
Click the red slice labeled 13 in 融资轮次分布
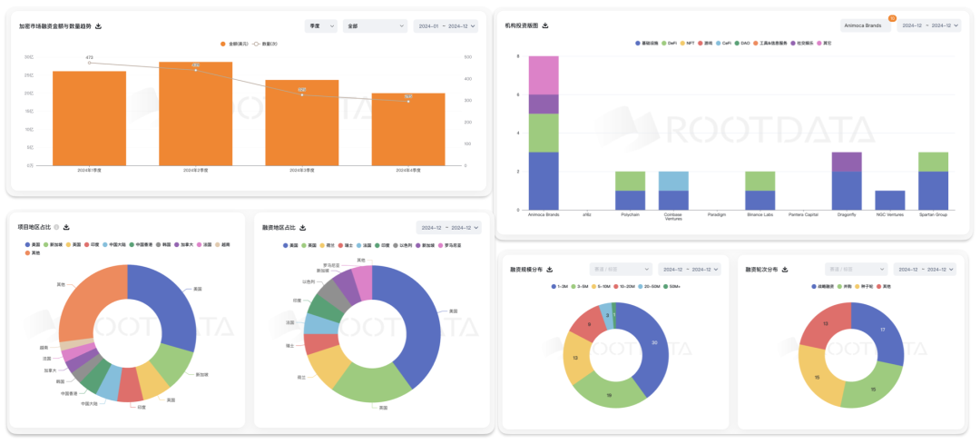[824, 324]
